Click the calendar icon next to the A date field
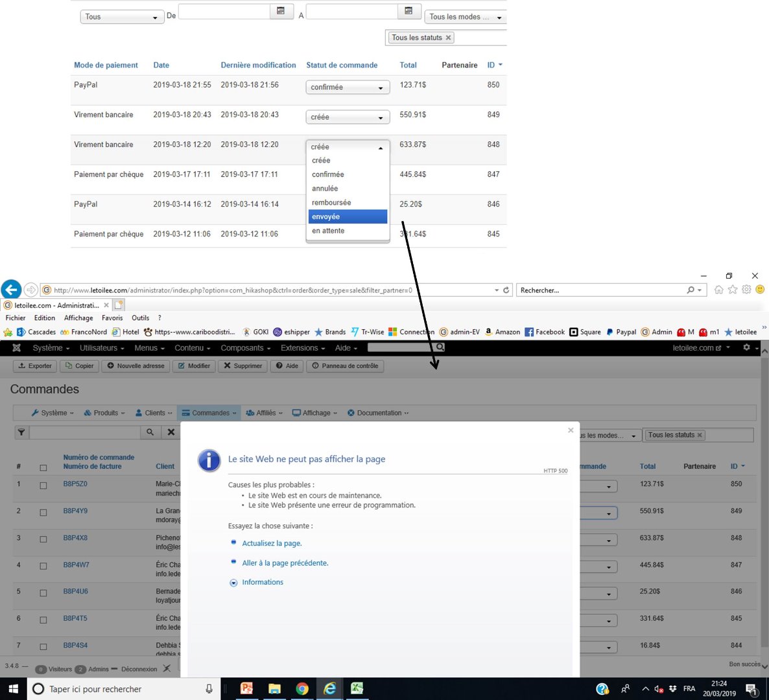The image size is (769, 700). tap(408, 11)
